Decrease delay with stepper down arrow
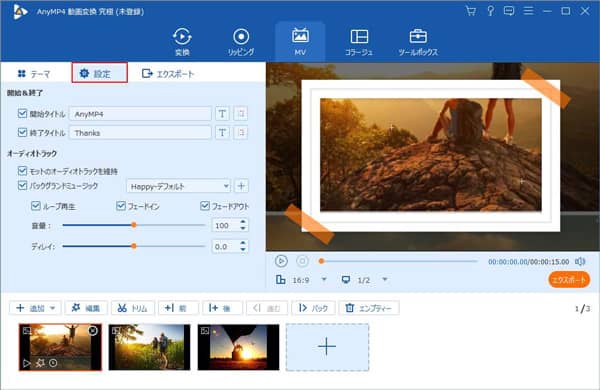The height and width of the screenshot is (390, 600). 243,250
